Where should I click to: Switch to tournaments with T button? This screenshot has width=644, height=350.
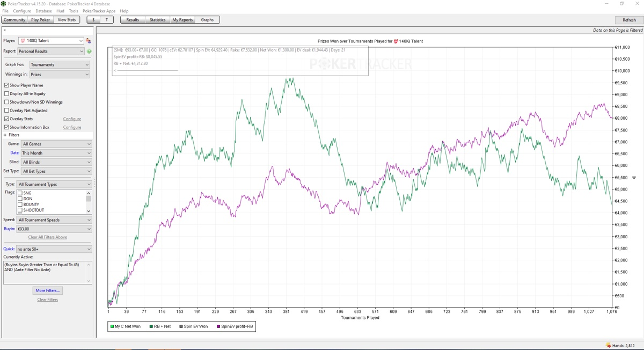[x=107, y=20]
